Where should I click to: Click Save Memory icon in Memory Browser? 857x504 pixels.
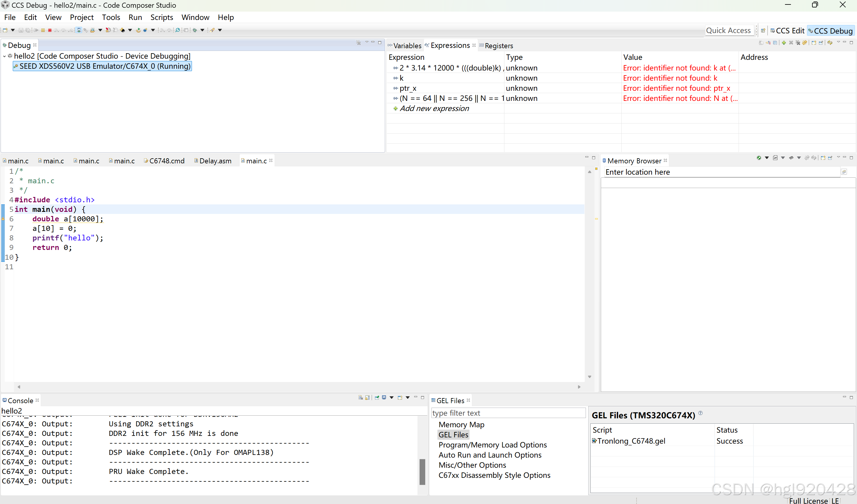click(775, 158)
